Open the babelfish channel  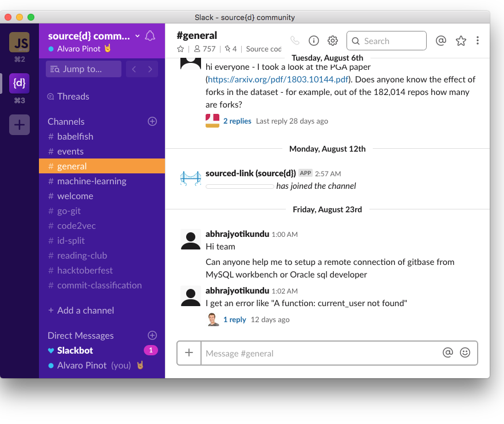102,137
